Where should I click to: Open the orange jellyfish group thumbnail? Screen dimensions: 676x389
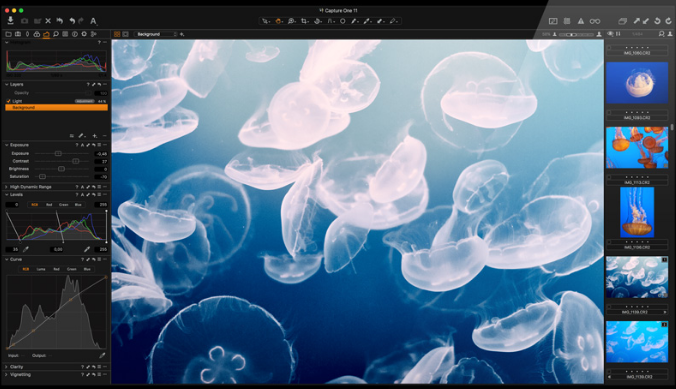tap(637, 147)
